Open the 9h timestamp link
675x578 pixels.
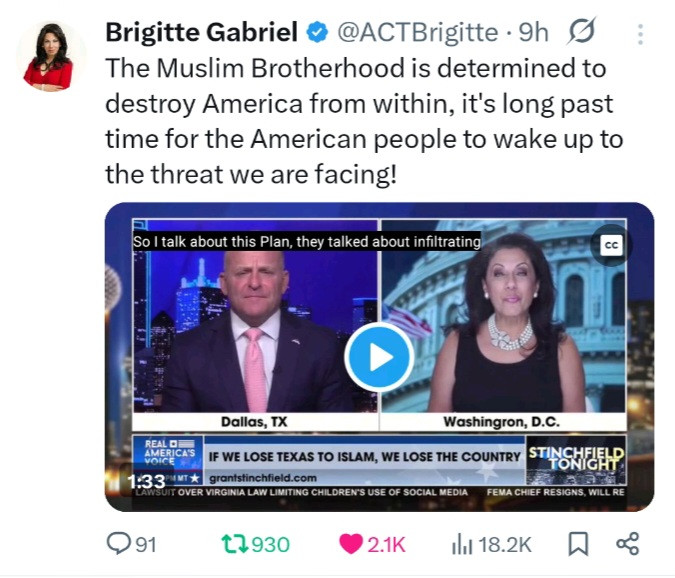534,32
